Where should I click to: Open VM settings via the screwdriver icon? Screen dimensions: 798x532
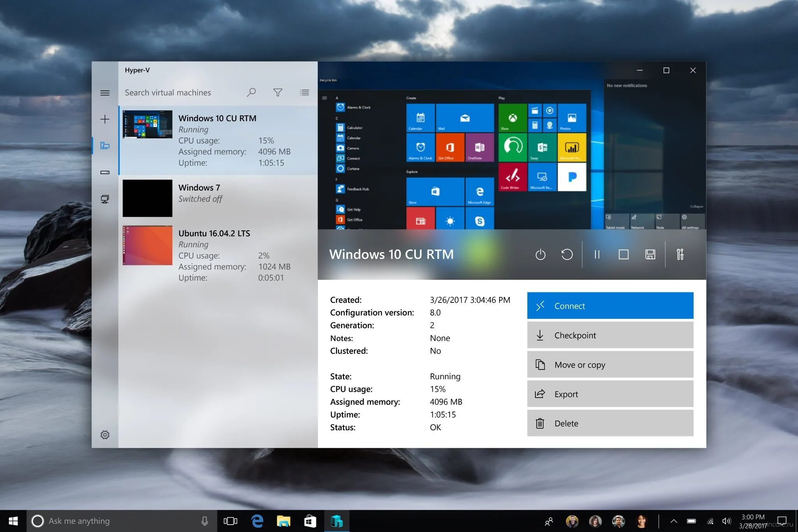click(681, 255)
